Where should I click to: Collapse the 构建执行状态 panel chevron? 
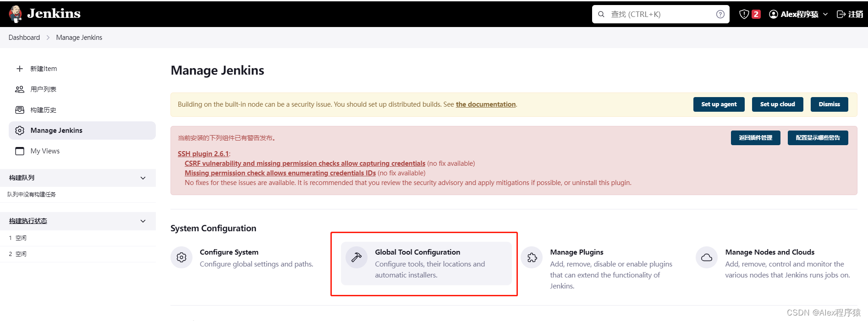click(143, 221)
